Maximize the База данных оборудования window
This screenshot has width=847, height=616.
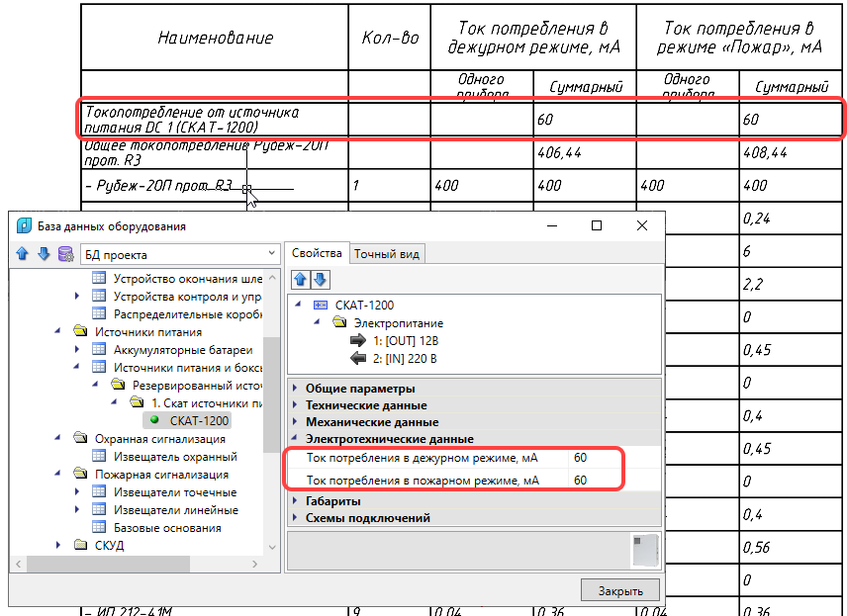click(x=597, y=225)
